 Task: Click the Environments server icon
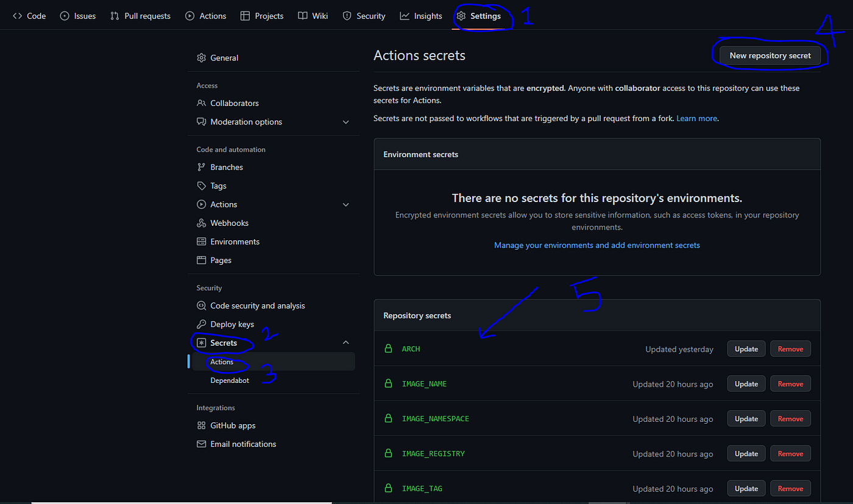[201, 242]
